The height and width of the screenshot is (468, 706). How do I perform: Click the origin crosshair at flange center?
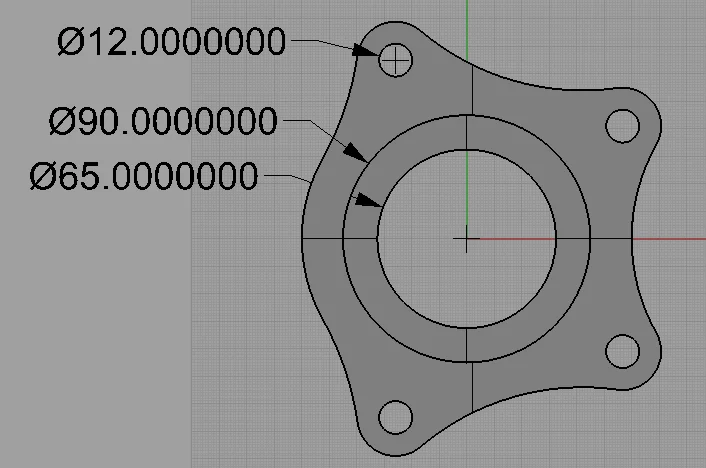tap(466, 239)
